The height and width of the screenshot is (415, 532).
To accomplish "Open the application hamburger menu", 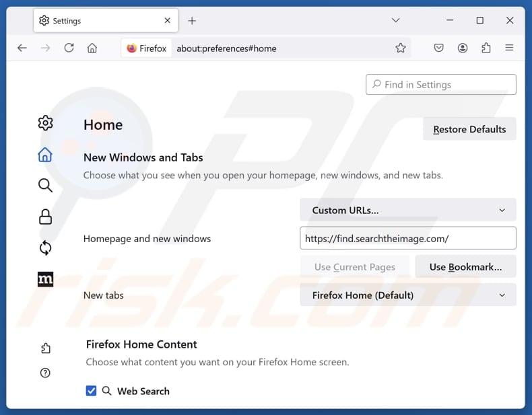I will [x=509, y=48].
